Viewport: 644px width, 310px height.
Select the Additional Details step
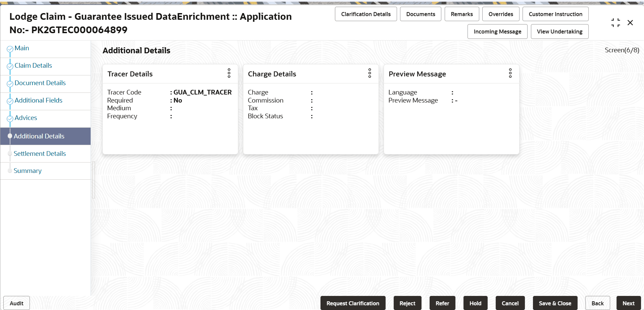tap(39, 136)
